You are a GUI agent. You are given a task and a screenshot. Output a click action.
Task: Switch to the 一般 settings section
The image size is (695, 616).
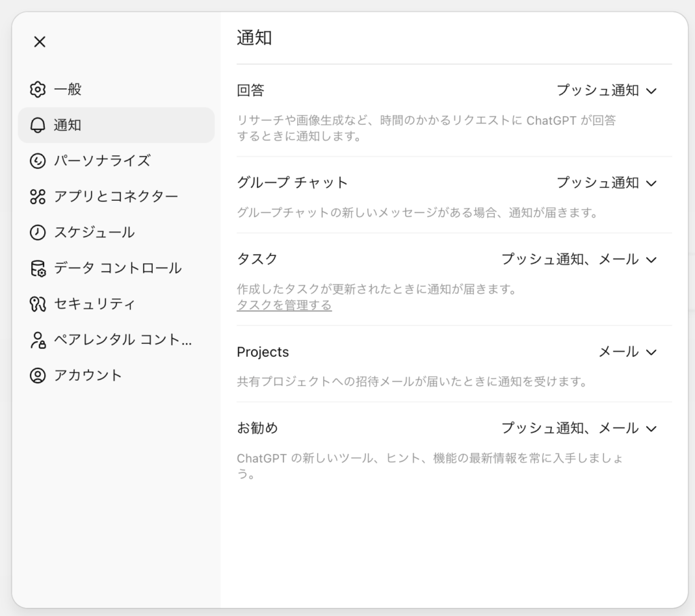pos(68,90)
